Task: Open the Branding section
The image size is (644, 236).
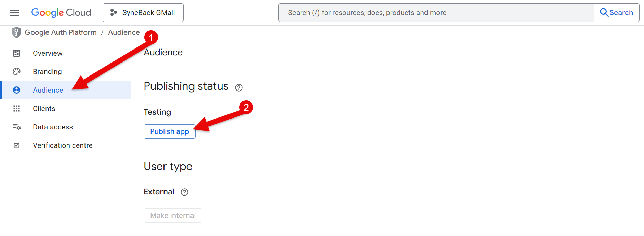Action: (x=47, y=72)
